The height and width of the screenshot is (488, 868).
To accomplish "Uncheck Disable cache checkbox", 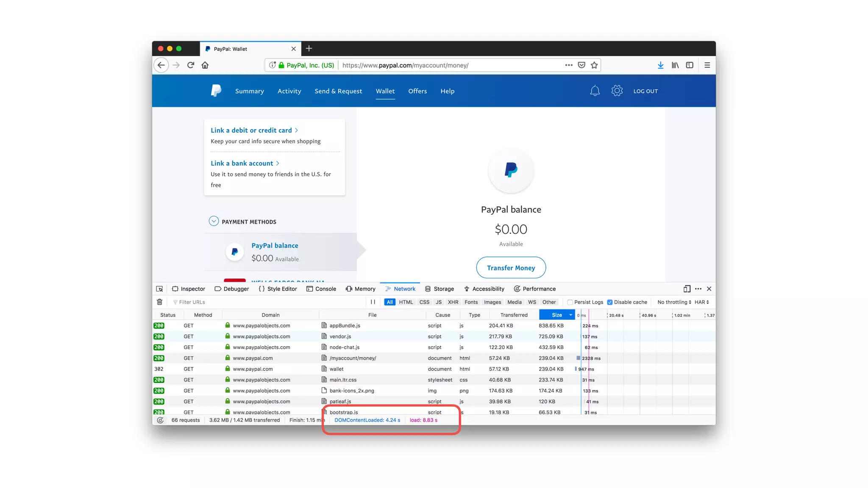I will click(609, 302).
